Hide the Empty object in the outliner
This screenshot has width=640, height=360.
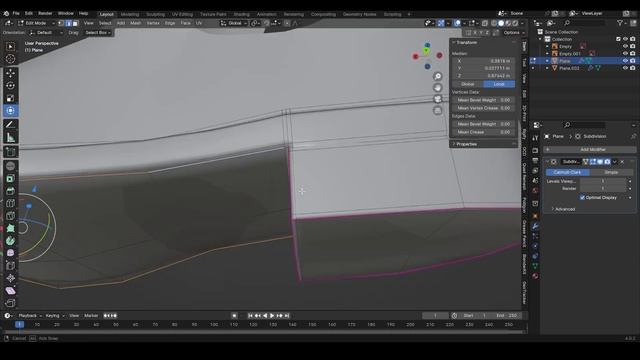[625, 46]
